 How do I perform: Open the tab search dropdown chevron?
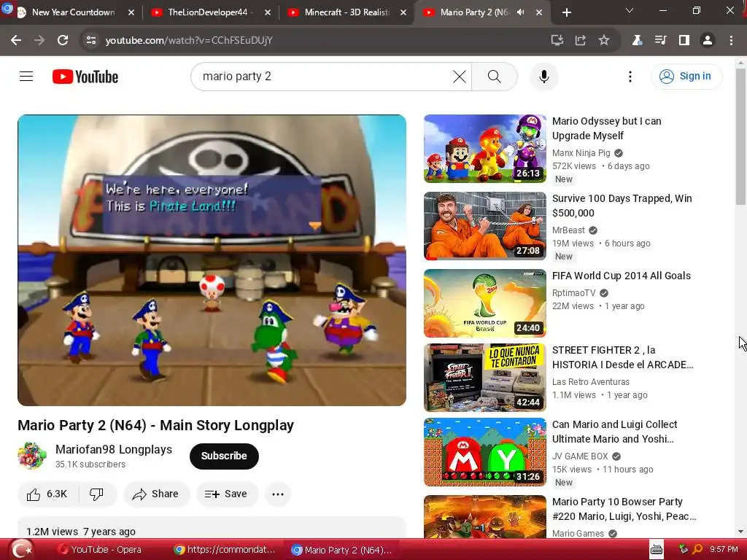[630, 10]
